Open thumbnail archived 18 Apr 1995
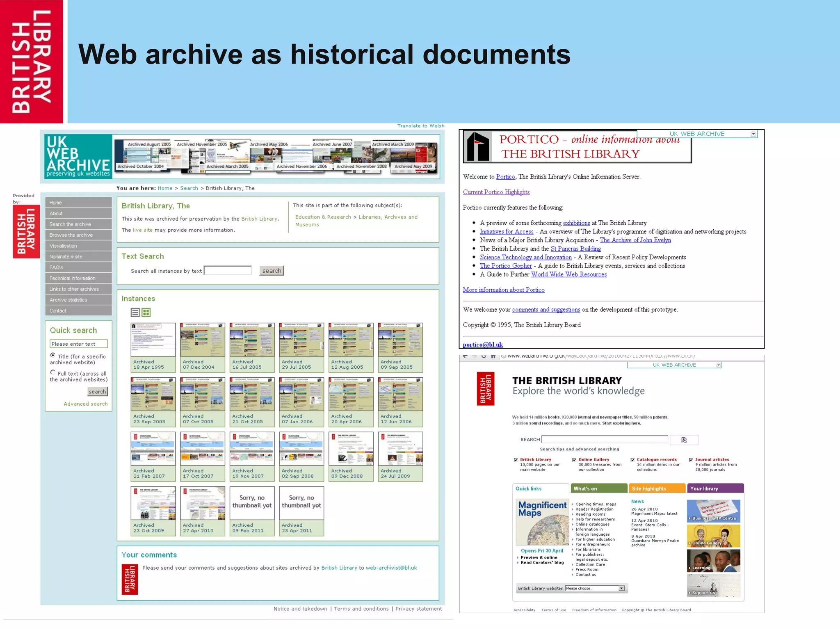Viewport: 840px width, 630px height. pos(153,339)
